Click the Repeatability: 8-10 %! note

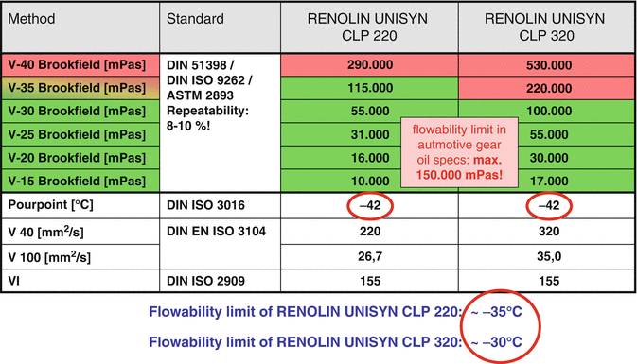click(x=207, y=118)
